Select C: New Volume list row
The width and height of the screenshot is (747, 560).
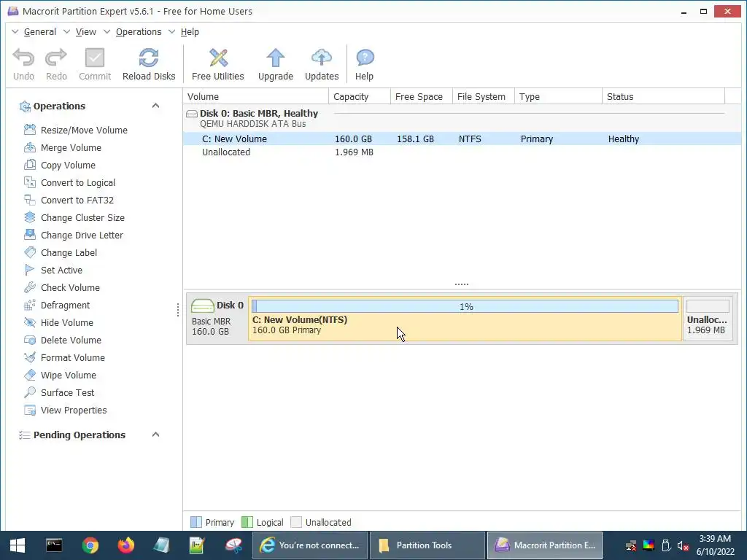(x=462, y=139)
